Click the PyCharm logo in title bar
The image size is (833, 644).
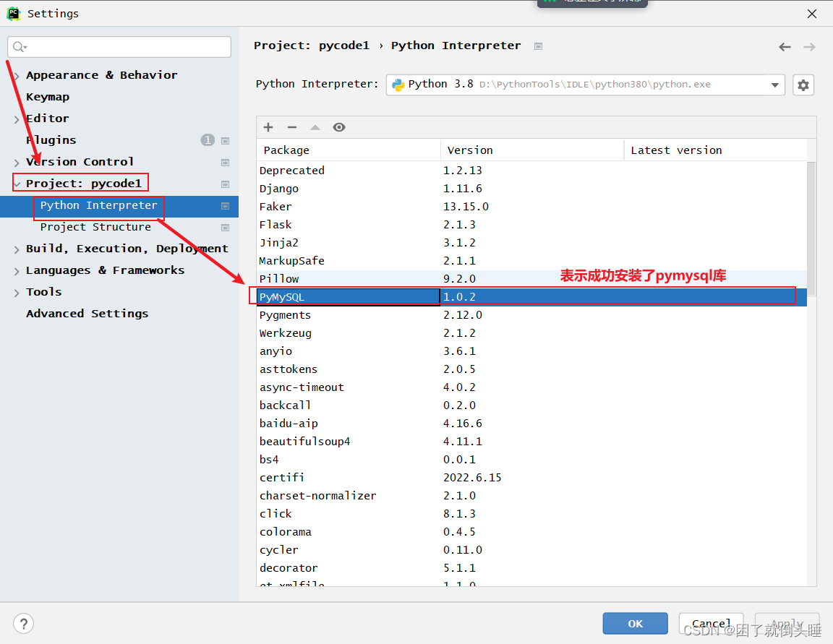click(x=13, y=14)
